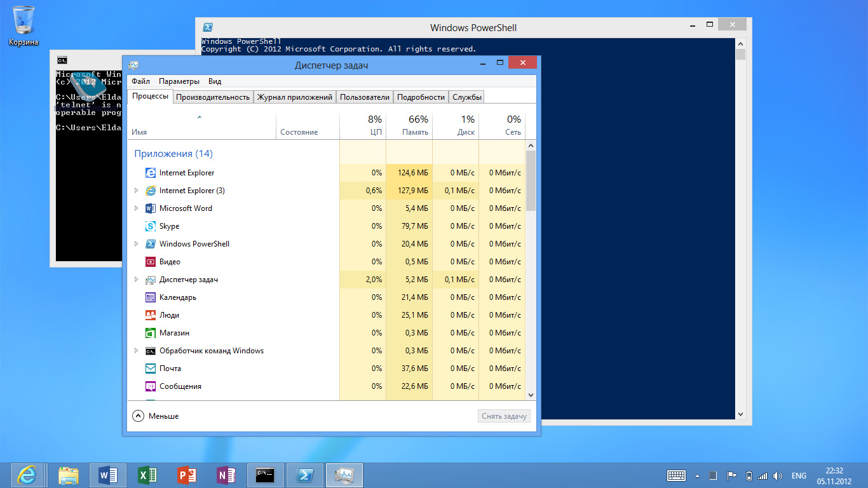Screen dimensions: 868x488
Task: Open OneNote from the taskbar
Action: [226, 475]
